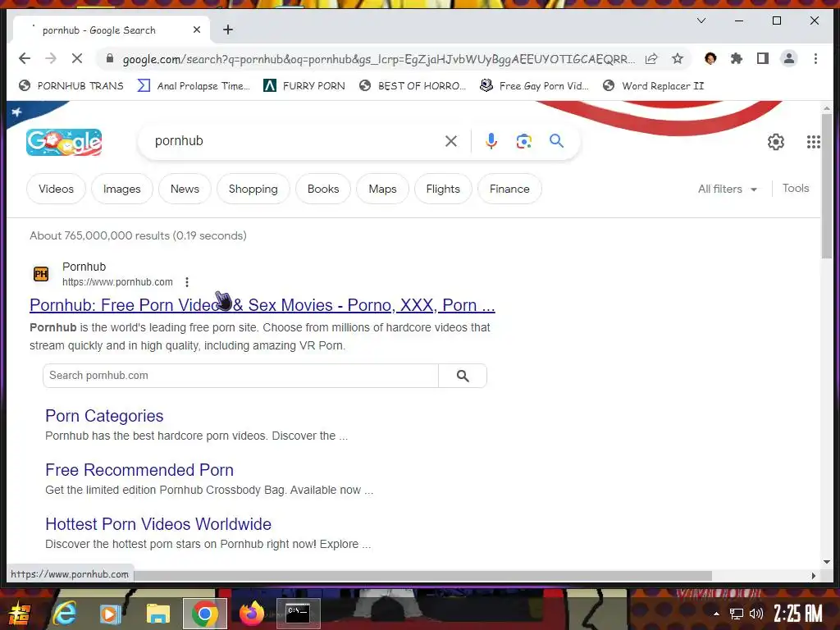Stop page loading with the X button

pos(77,58)
